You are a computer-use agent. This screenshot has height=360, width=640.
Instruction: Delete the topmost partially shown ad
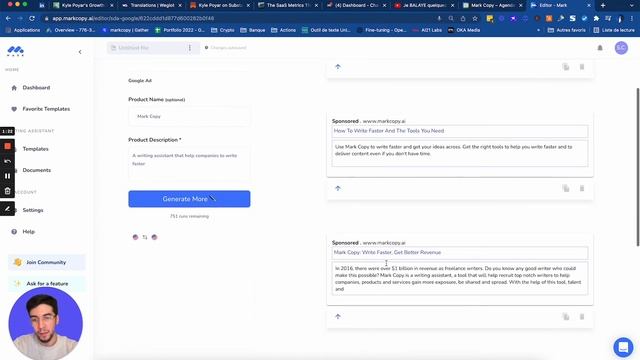pyautogui.click(x=582, y=67)
